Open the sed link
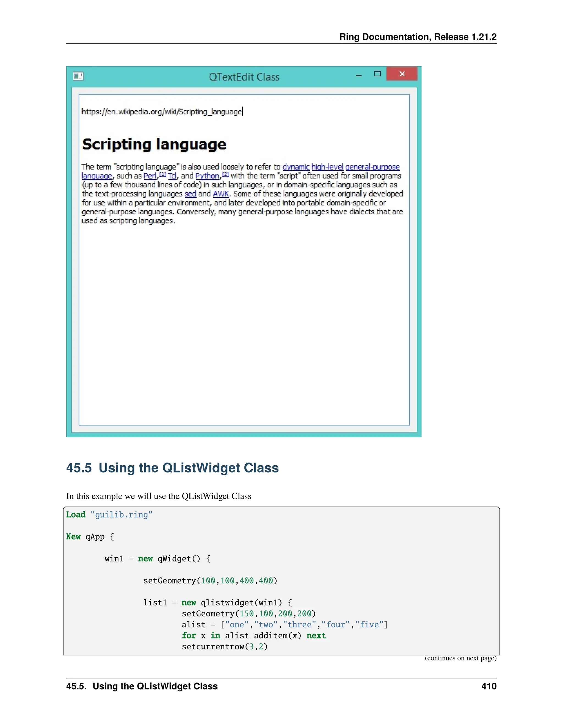 tap(190, 194)
